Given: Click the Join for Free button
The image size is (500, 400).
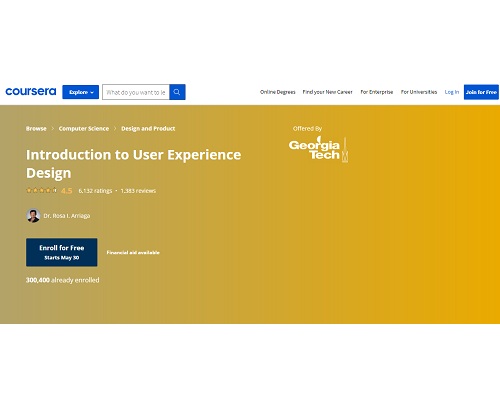Looking at the screenshot, I should 481,92.
